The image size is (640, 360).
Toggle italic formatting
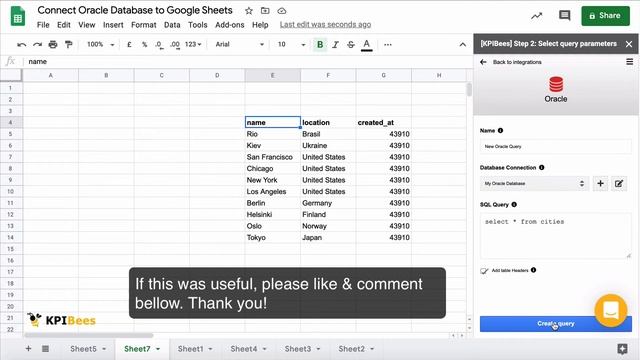point(336,44)
